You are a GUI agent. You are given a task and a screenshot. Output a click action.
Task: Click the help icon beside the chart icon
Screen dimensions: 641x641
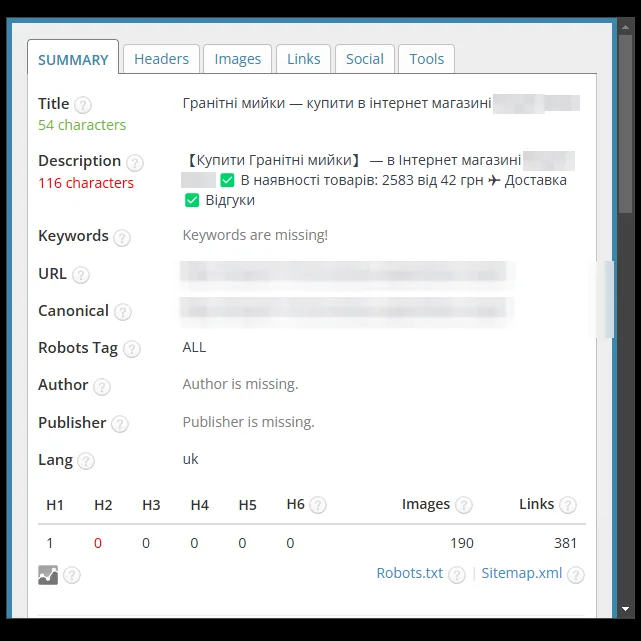coord(72,575)
